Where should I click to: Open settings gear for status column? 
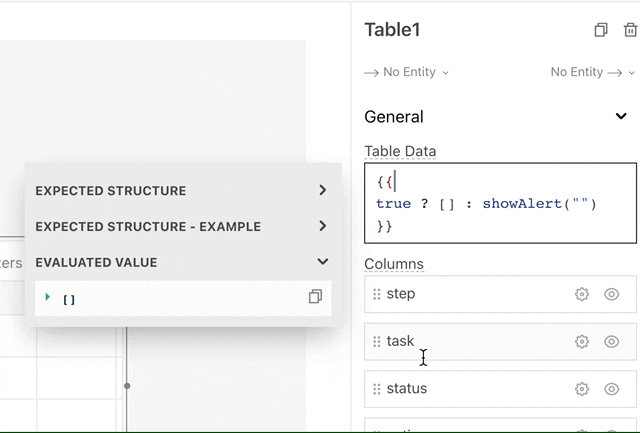point(582,389)
